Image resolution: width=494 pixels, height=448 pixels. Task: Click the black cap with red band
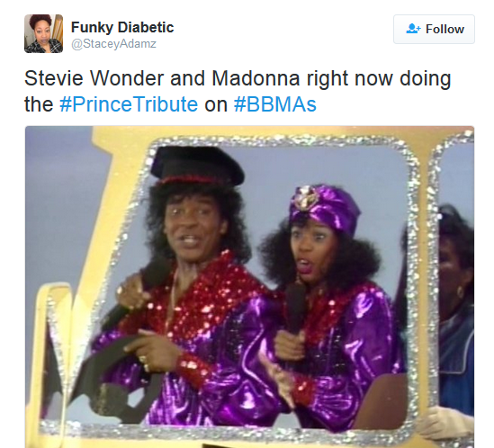[x=198, y=166]
